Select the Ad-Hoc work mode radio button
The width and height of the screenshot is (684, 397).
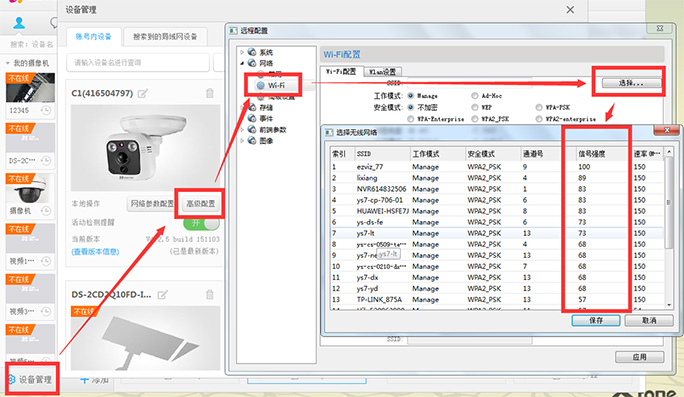[475, 96]
